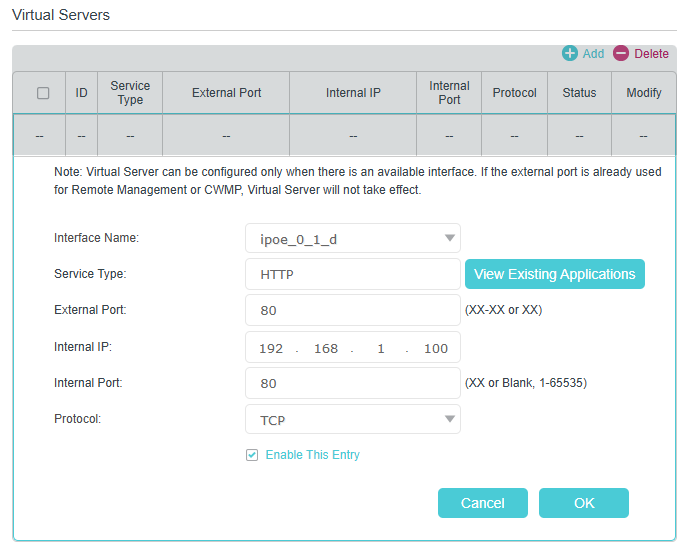Click the Enable This Entry label
This screenshot has height=550, width=683.
click(312, 455)
